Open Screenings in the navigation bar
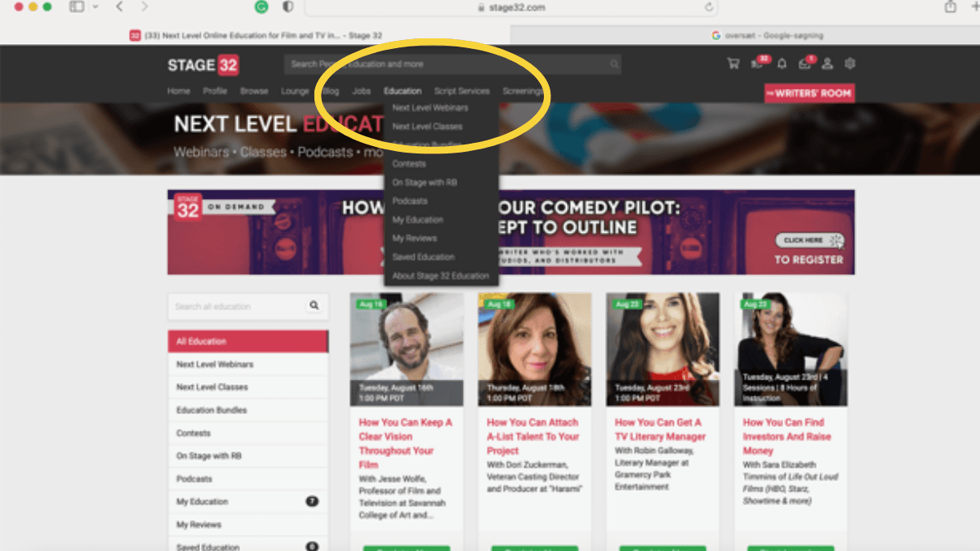The width and height of the screenshot is (980, 551). coord(523,91)
